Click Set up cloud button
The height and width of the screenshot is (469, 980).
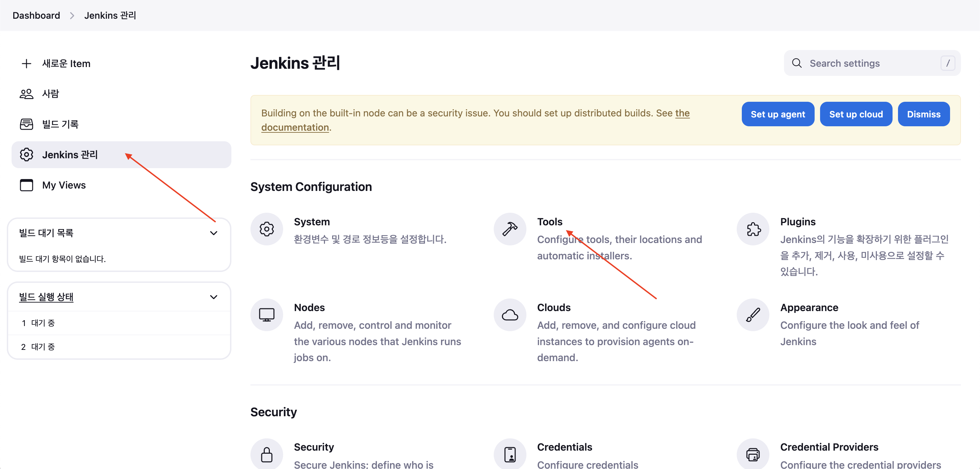[x=855, y=114]
